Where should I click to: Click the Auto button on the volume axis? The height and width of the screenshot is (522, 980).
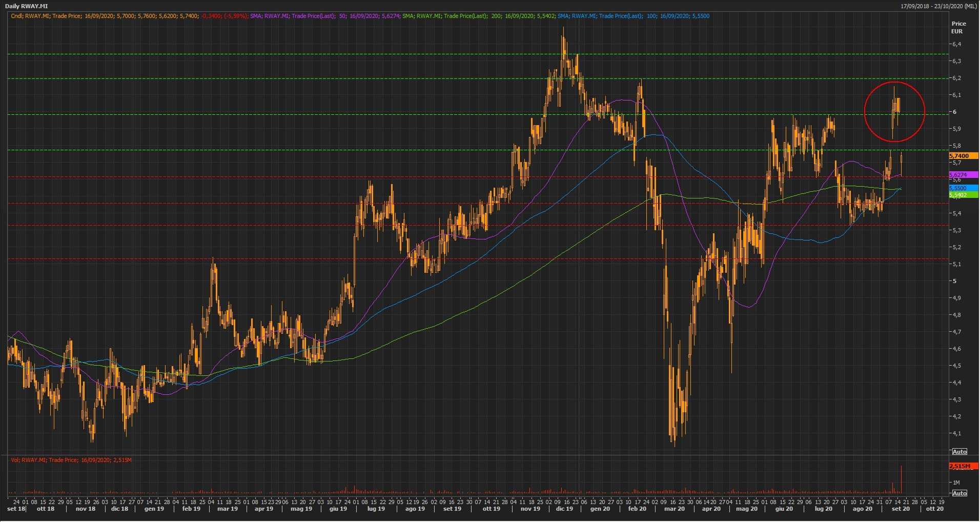coord(959,493)
